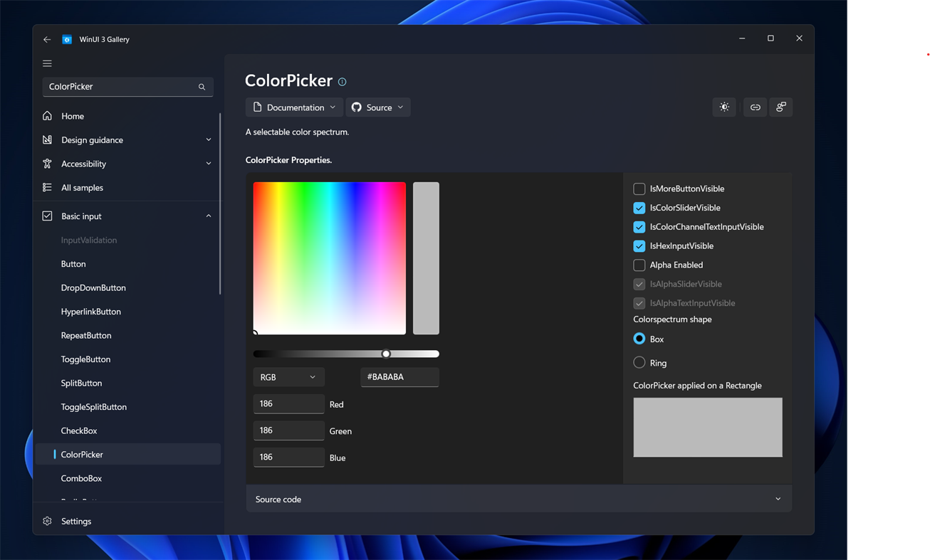Toggle the app theme with the brightness icon

tap(724, 107)
